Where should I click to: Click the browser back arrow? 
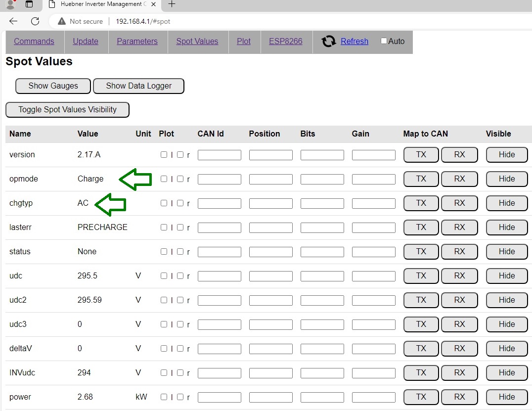pyautogui.click(x=13, y=21)
